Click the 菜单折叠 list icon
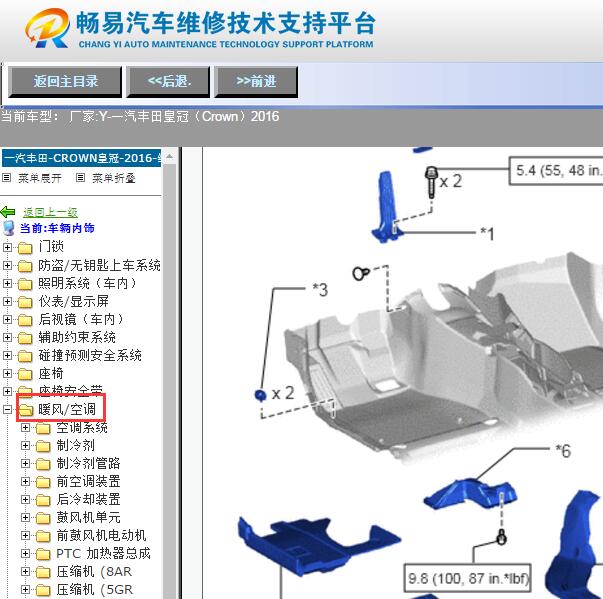The height and width of the screenshot is (599, 603). tap(80, 178)
